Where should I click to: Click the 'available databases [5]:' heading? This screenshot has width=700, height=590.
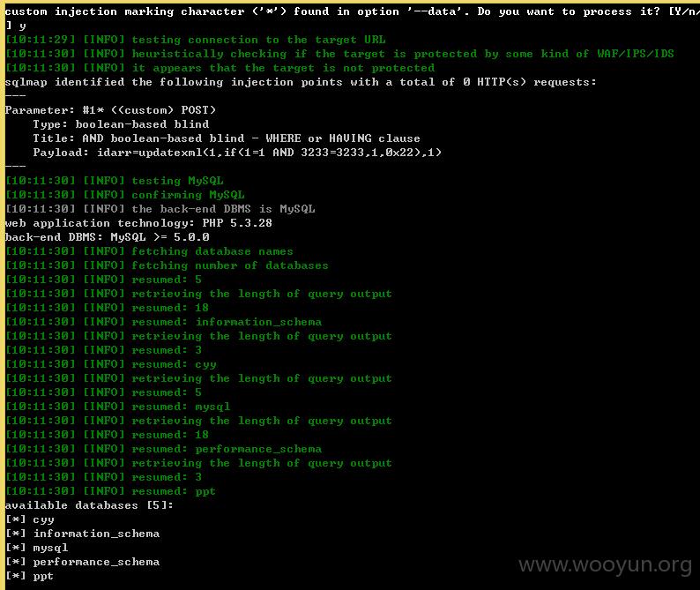(89, 505)
